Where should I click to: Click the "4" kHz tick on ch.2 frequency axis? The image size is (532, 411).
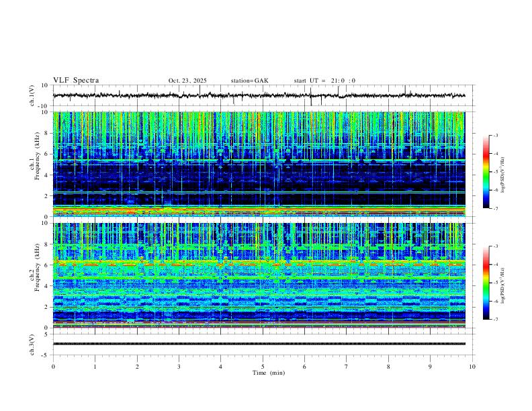point(47,286)
